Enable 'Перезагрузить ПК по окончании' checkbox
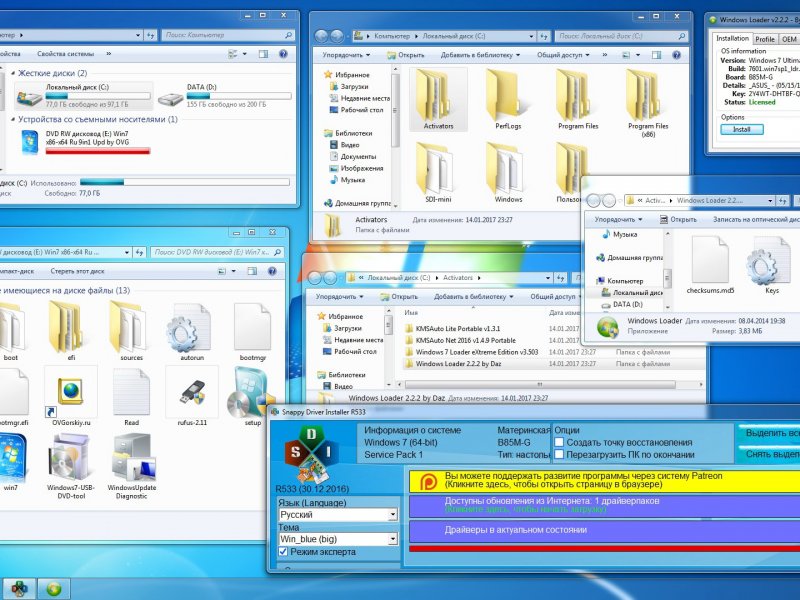800x600 pixels. (559, 455)
